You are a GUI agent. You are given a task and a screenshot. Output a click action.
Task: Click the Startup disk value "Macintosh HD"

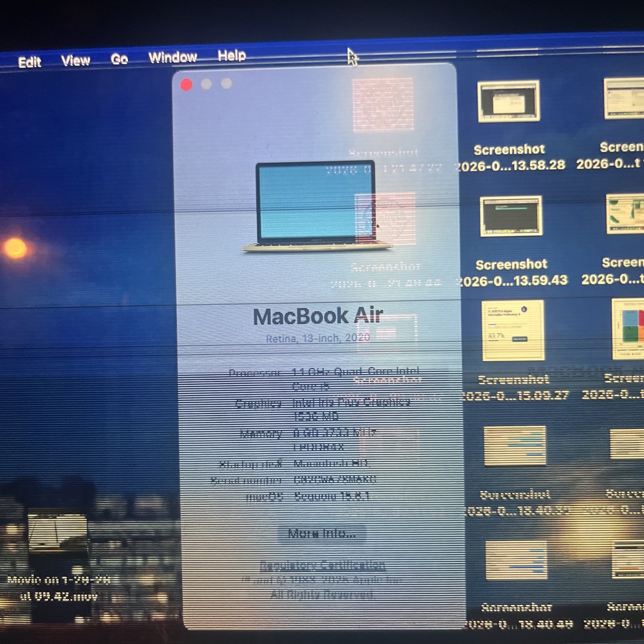point(331,464)
